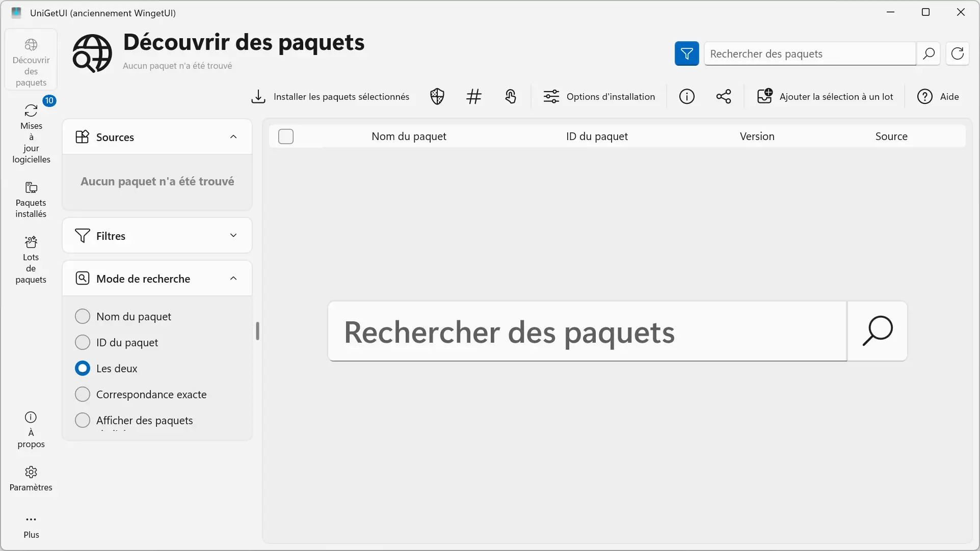Collapse the Mode de recherche section
Viewport: 980px width, 551px height.
(x=233, y=279)
